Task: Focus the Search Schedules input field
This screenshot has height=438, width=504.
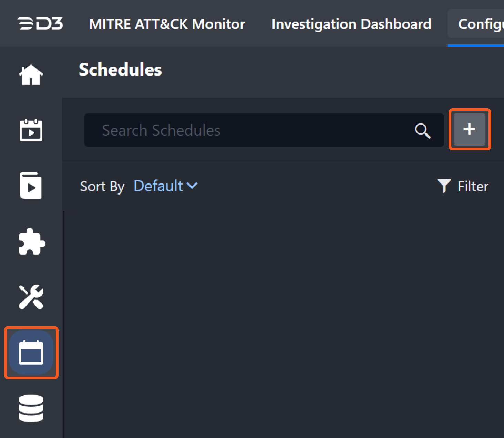Action: coord(248,130)
